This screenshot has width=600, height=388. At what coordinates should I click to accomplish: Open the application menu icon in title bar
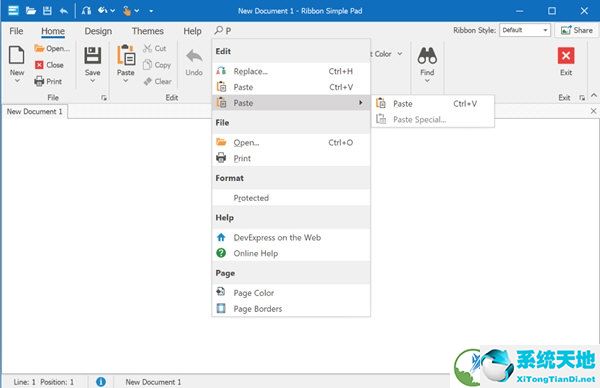tap(13, 10)
